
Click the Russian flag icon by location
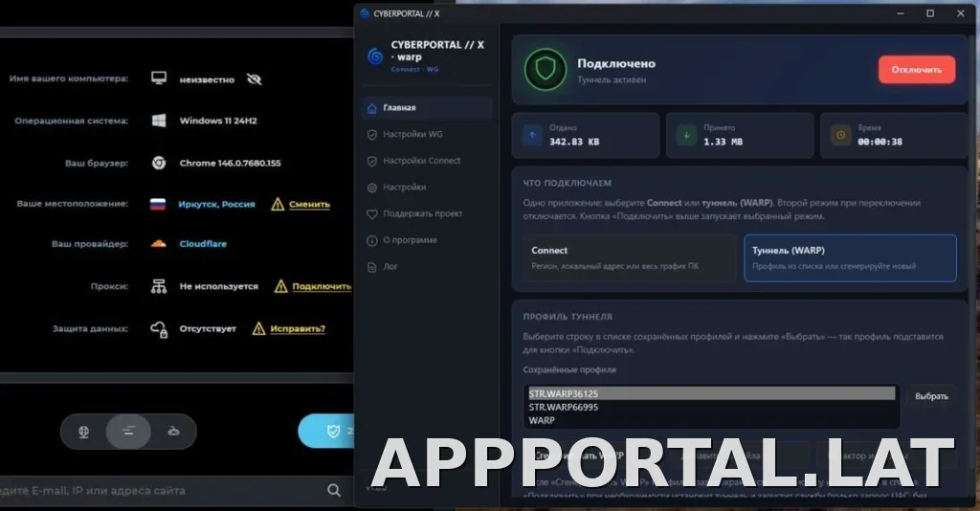158,204
